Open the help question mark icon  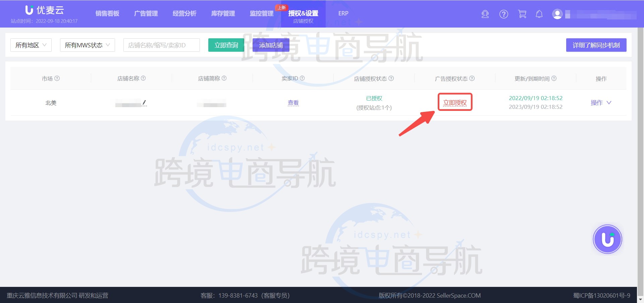tap(503, 14)
